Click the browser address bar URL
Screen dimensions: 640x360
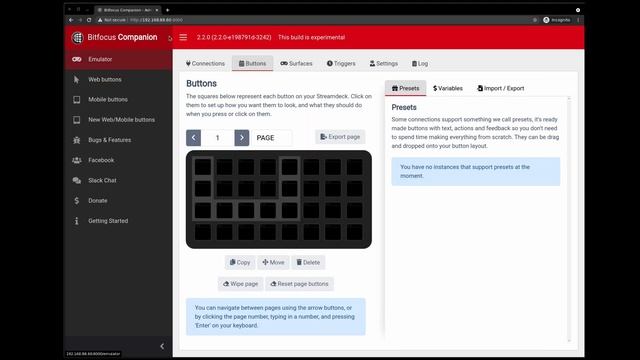(x=156, y=20)
